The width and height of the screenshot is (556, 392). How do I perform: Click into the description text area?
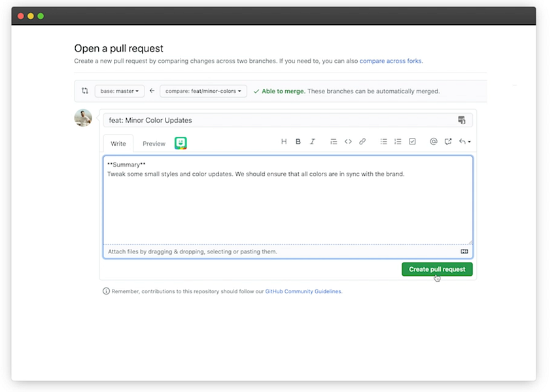click(288, 200)
